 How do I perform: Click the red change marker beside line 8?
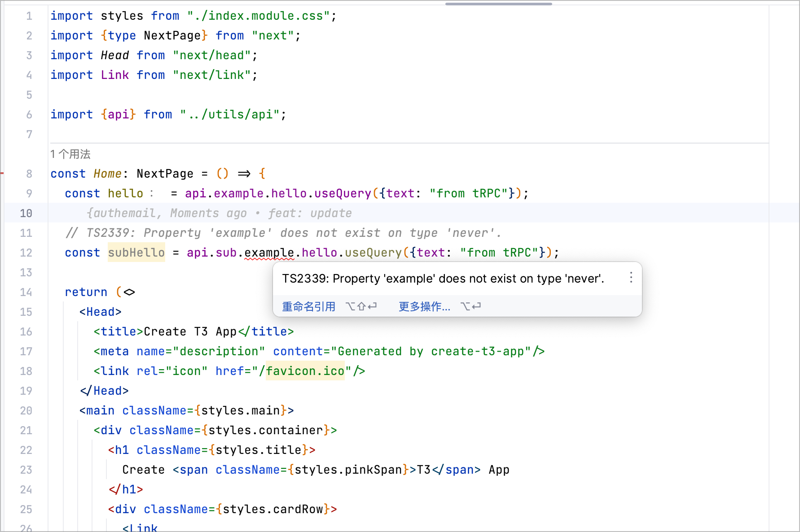pos(2,174)
